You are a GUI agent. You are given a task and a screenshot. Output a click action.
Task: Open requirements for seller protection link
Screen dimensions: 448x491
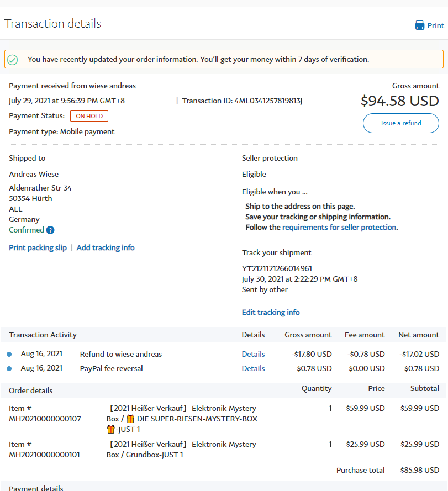point(339,227)
